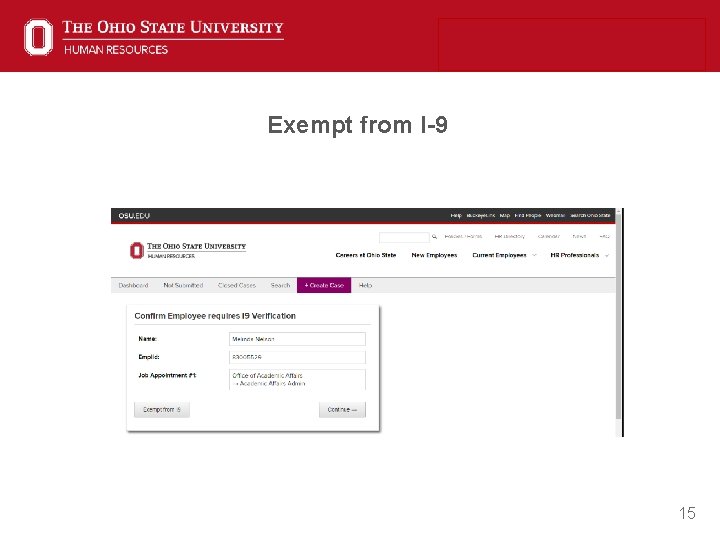Click the HR Professionals menu label
This screenshot has width=720, height=540.
click(574, 255)
